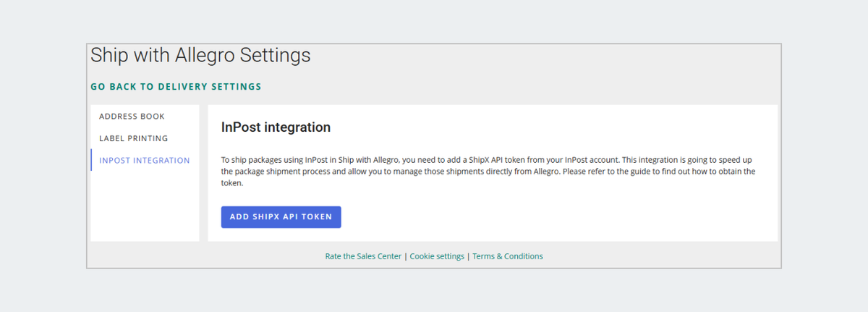Click the empty sidebar area below InPost Integration
The height and width of the screenshot is (312, 868).
coord(144,206)
